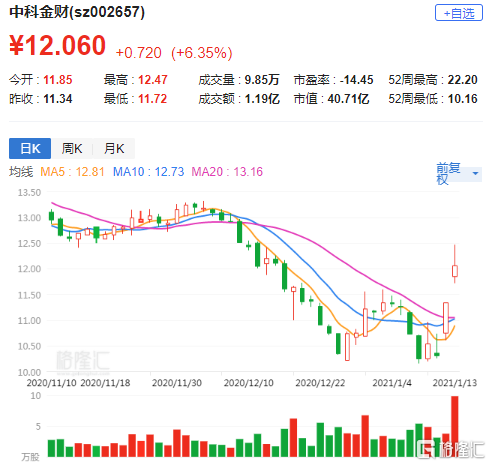Viewport: 491px width, 466px height.
Task: Click the current price ¥12.060
Action: pos(57,46)
